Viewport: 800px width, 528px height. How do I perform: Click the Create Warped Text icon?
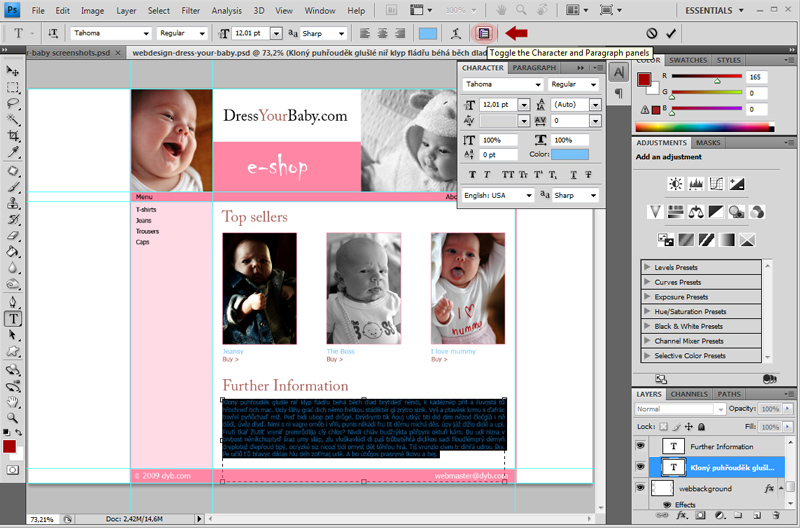click(x=457, y=33)
